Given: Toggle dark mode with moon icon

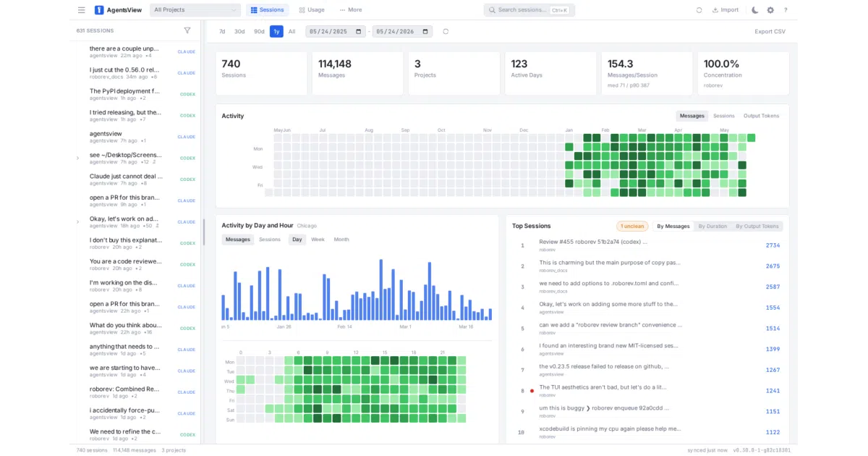Looking at the screenshot, I should coord(755,10).
